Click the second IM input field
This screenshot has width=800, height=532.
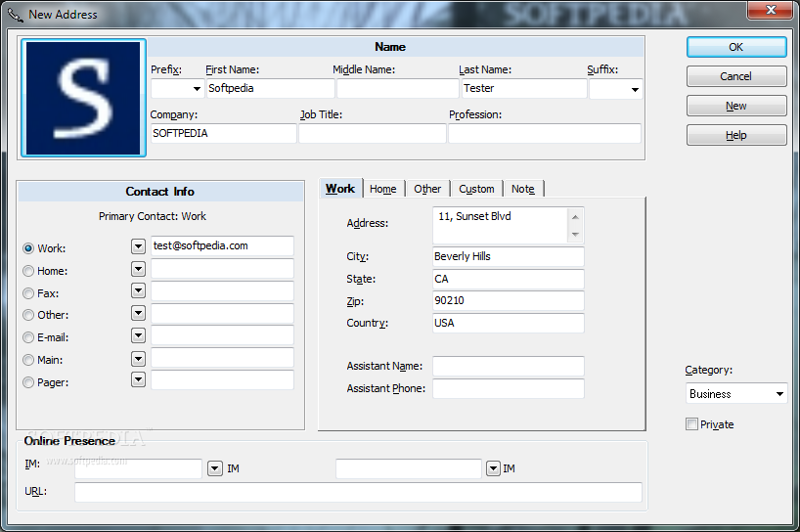[x=409, y=468]
